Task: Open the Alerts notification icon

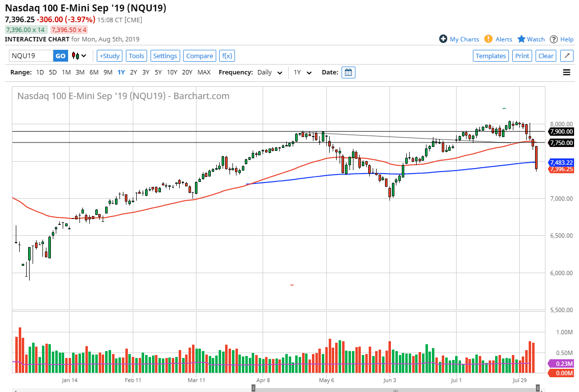Action: coord(488,39)
